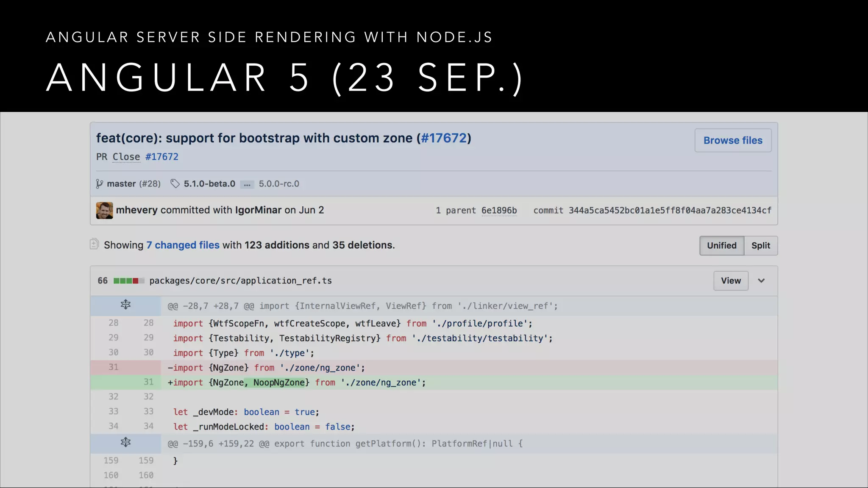Image resolution: width=868 pixels, height=488 pixels.
Task: Click the file diff icon beside Showing
Action: tap(95, 244)
